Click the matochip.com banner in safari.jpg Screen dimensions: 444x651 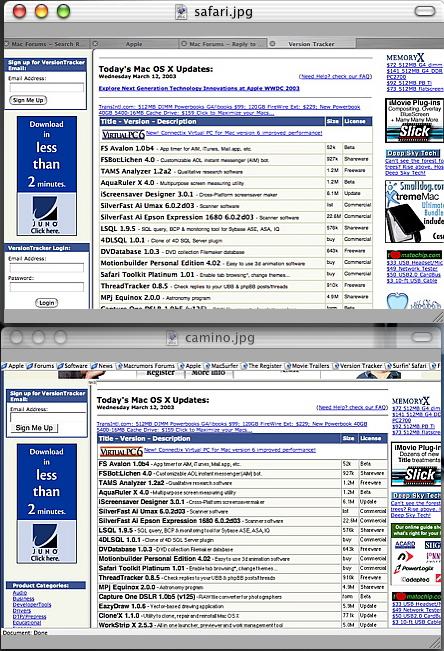coord(414,255)
